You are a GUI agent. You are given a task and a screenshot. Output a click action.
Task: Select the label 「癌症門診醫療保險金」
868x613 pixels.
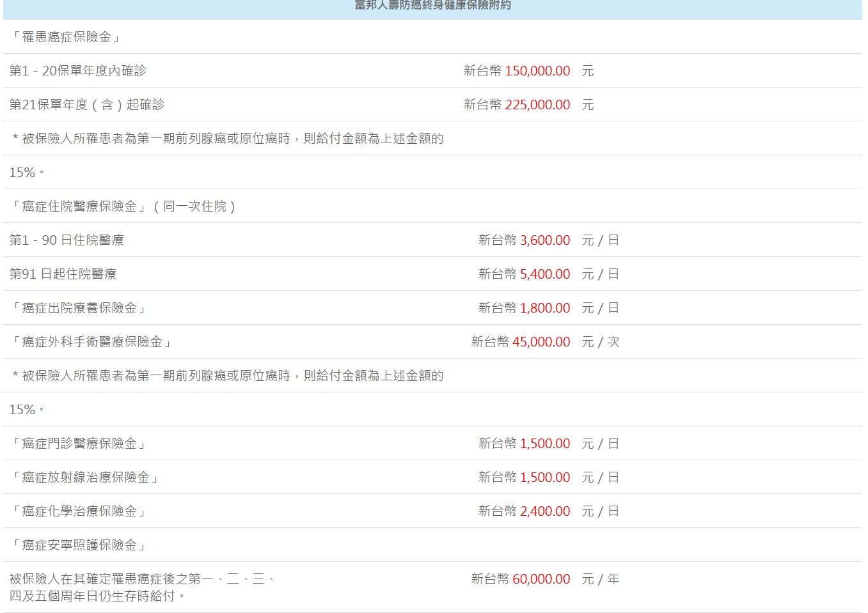click(79, 444)
